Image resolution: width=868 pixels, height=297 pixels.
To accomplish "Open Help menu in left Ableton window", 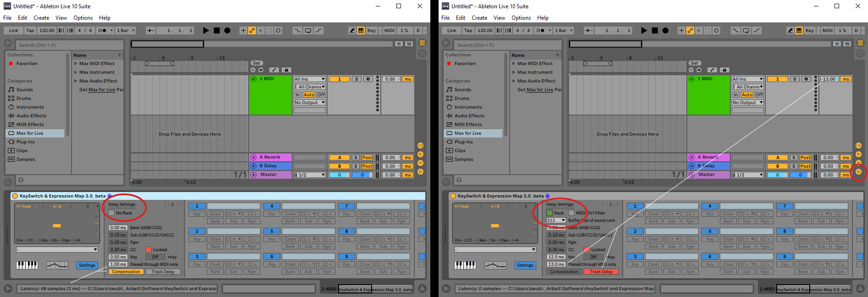I will coord(105,18).
